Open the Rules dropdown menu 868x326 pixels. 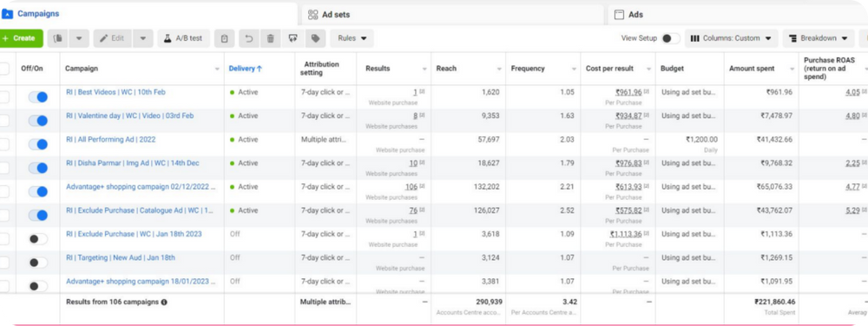(x=352, y=38)
